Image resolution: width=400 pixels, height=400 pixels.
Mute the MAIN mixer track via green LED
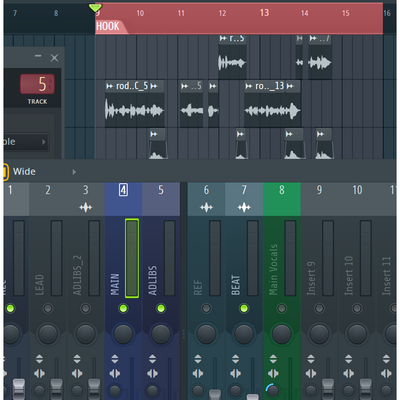(123, 308)
